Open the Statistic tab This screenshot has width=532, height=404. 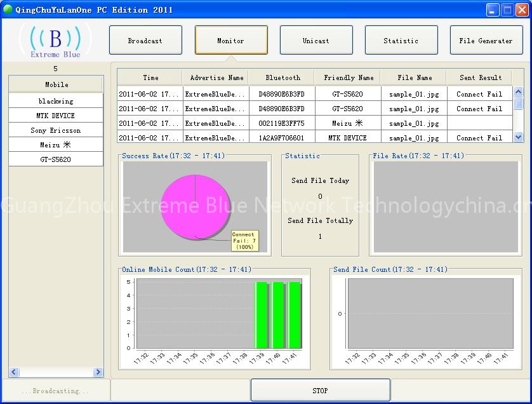pos(401,40)
